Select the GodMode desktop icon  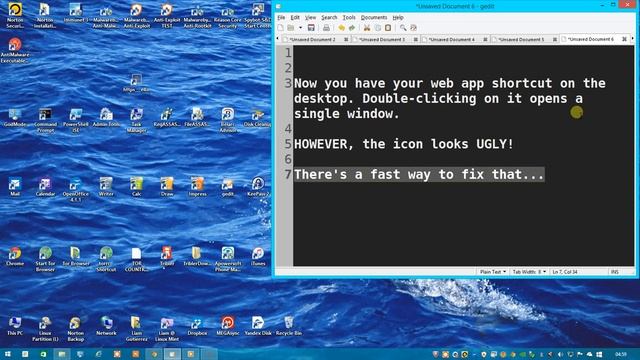pos(15,118)
